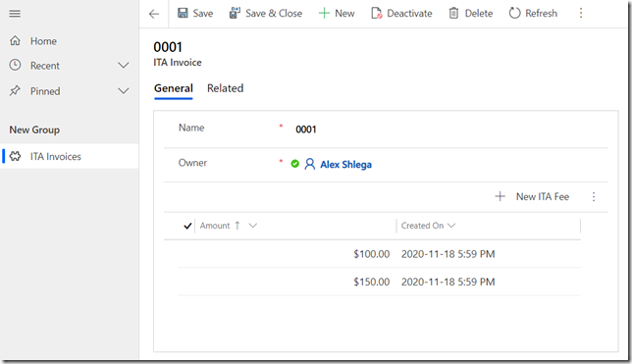Viewport: 632px width, 364px height.
Task: Switch to the Related tab
Action: pos(226,88)
